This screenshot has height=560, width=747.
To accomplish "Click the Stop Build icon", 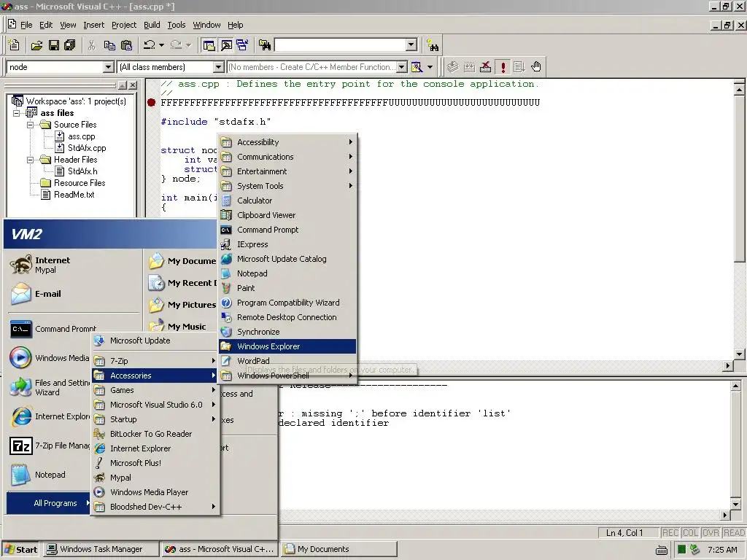I will [485, 67].
